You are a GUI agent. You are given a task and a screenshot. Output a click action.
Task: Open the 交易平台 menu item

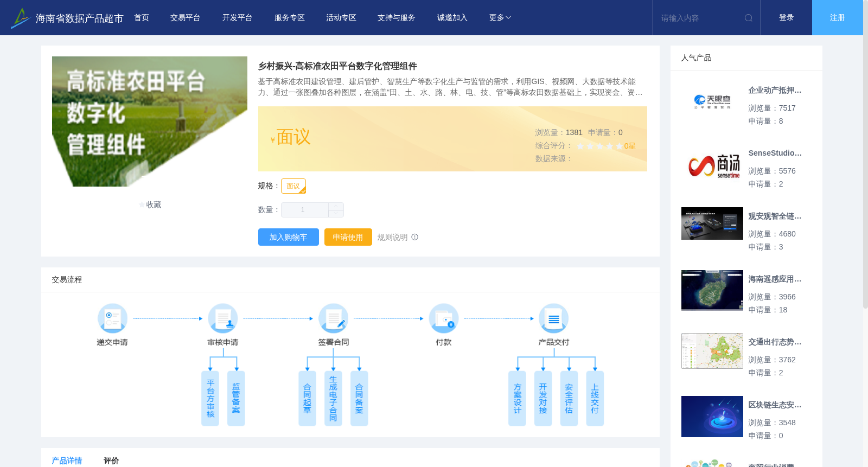point(186,18)
